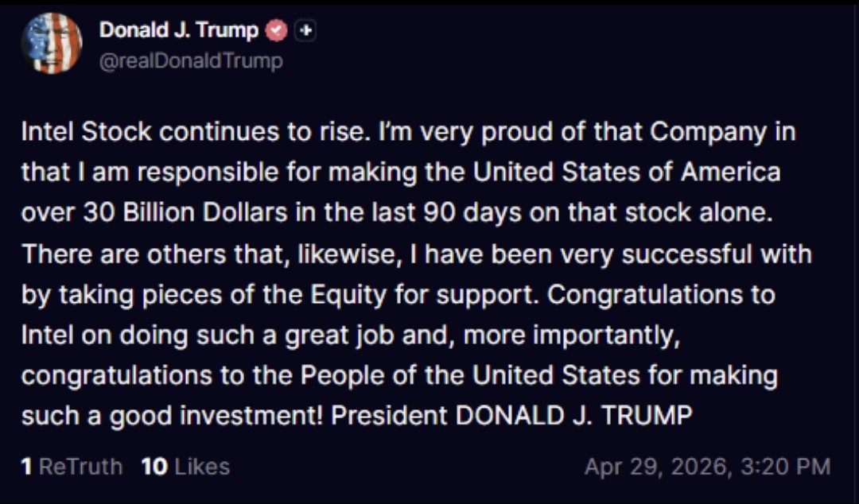The width and height of the screenshot is (859, 504).
Task: Click the plus icon beside the verified badge
Action: [x=305, y=31]
